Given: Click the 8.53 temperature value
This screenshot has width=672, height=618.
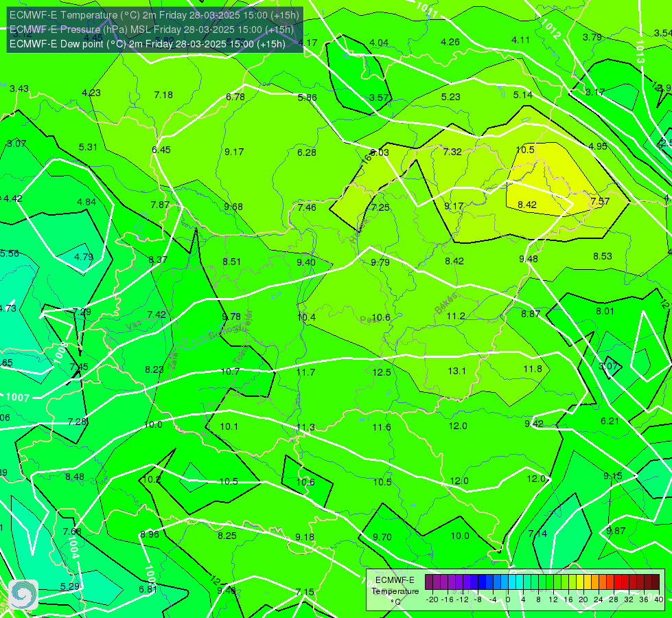Looking at the screenshot, I should tap(603, 256).
